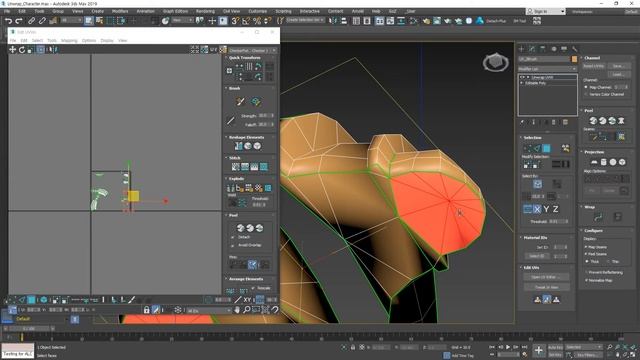Viewport: 640px width, 360px height.
Task: Toggle the Percent Snap icon
Action: (257, 20)
